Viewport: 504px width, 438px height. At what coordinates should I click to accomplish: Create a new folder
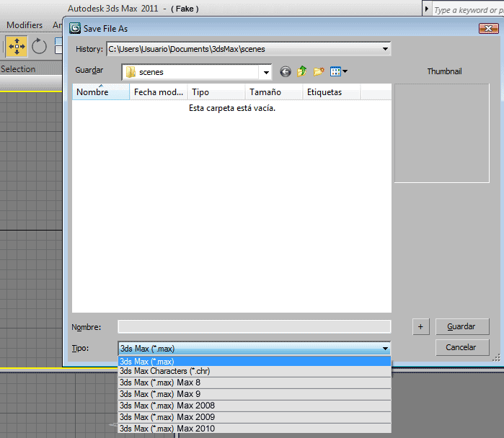pyautogui.click(x=319, y=71)
